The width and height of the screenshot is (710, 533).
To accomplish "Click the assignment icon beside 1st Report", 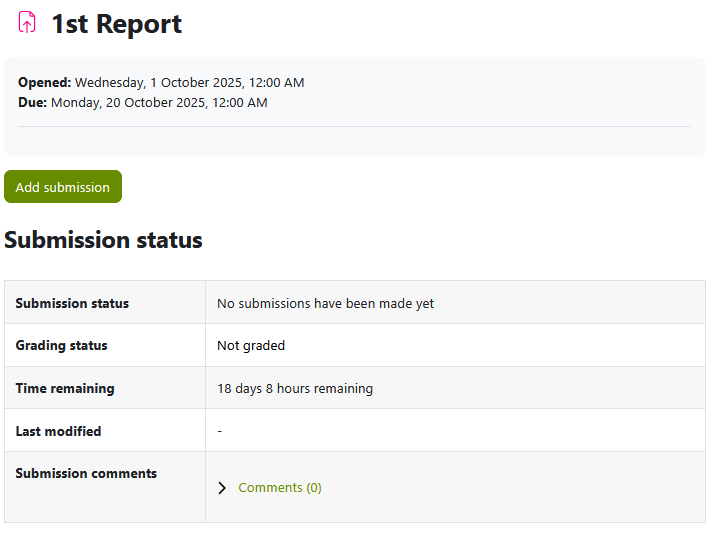I will pos(27,23).
